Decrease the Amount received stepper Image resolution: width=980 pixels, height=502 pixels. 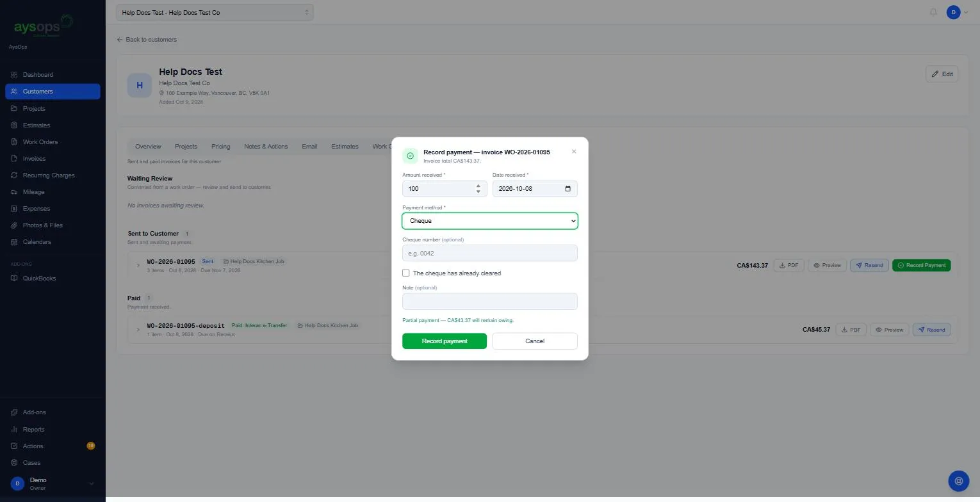[478, 192]
